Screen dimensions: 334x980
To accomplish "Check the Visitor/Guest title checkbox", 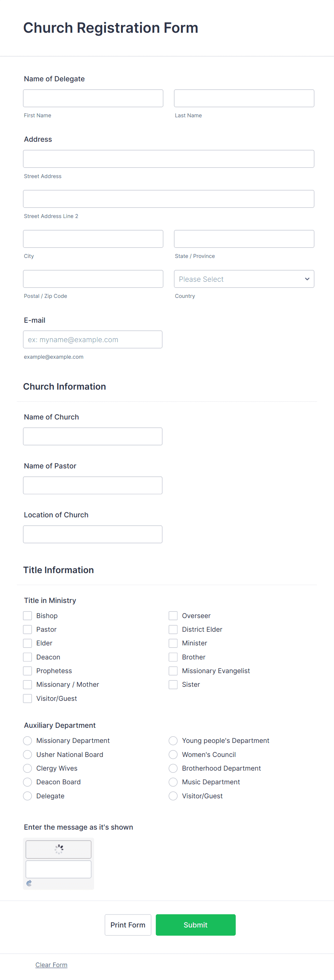I will coord(27,698).
